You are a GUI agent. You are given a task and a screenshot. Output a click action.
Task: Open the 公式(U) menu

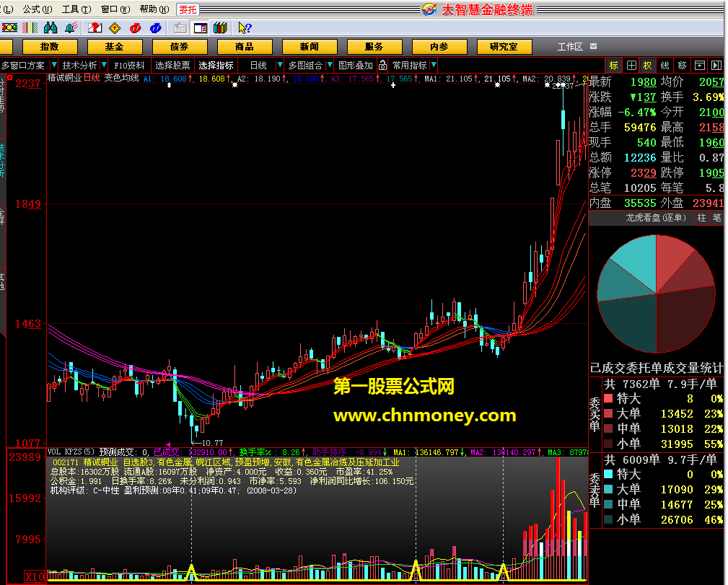(37, 9)
